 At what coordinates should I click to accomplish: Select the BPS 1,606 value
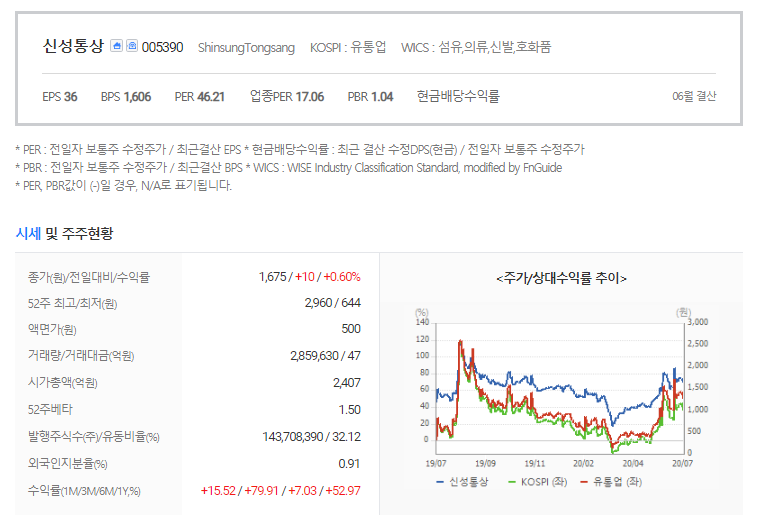[126, 97]
